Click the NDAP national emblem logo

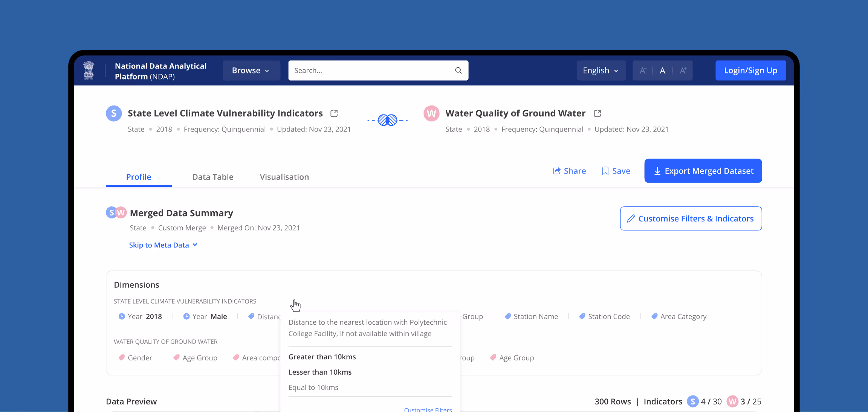pyautogui.click(x=89, y=70)
